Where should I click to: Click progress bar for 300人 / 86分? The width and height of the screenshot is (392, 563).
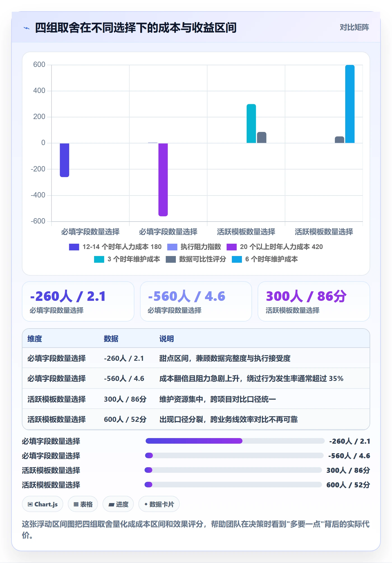[x=233, y=470]
